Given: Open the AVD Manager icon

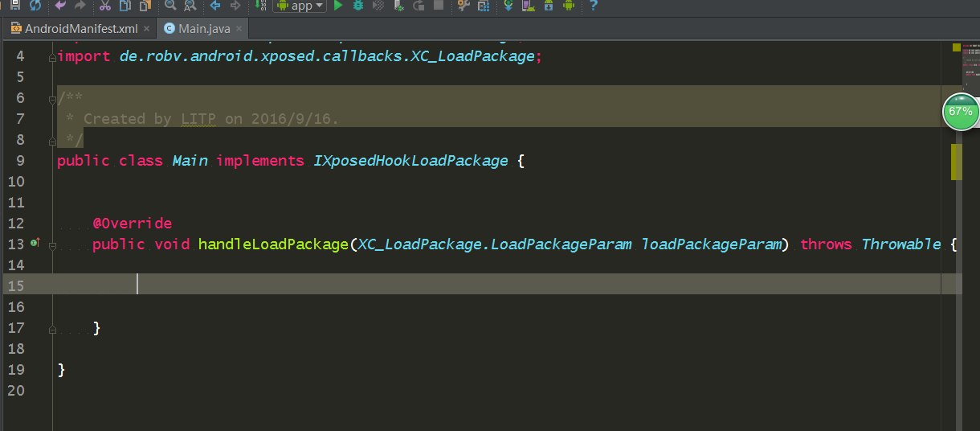Looking at the screenshot, I should click(528, 6).
